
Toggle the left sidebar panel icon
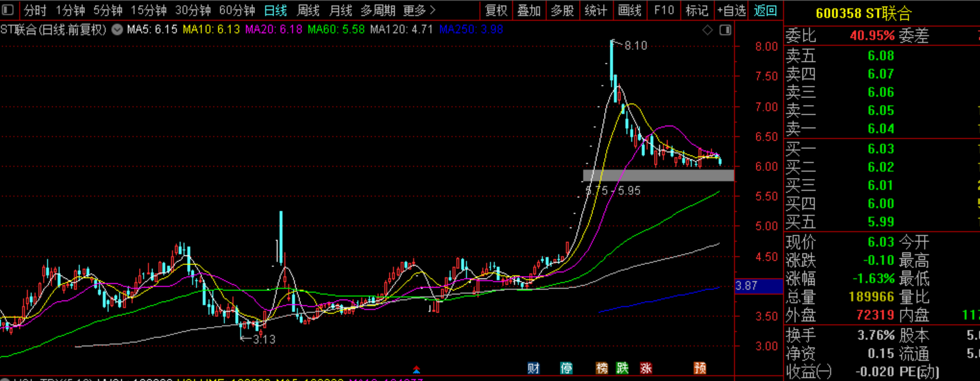8,10
